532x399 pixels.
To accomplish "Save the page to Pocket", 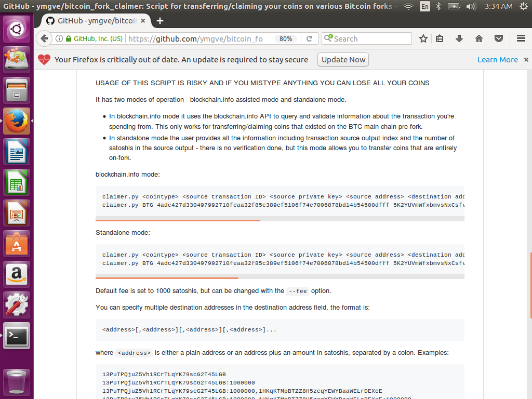I will pyautogui.click(x=498, y=38).
